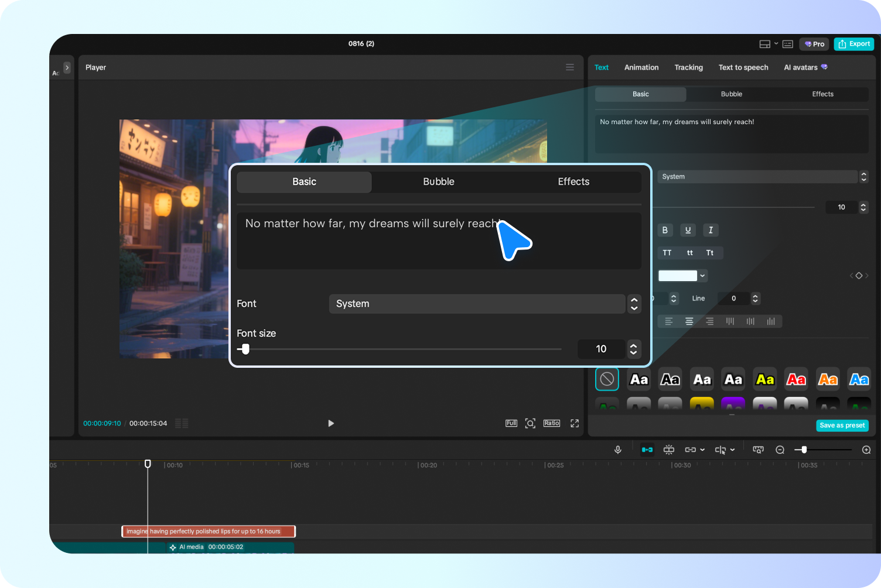Toggle underline with the U button

pos(688,230)
